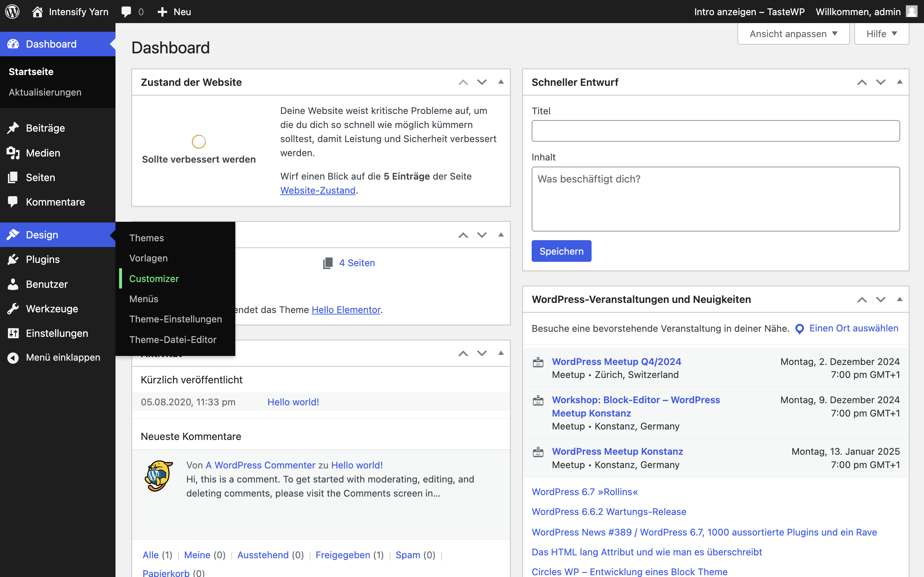Click the Medien sidebar icon
924x577 pixels.
[13, 153]
